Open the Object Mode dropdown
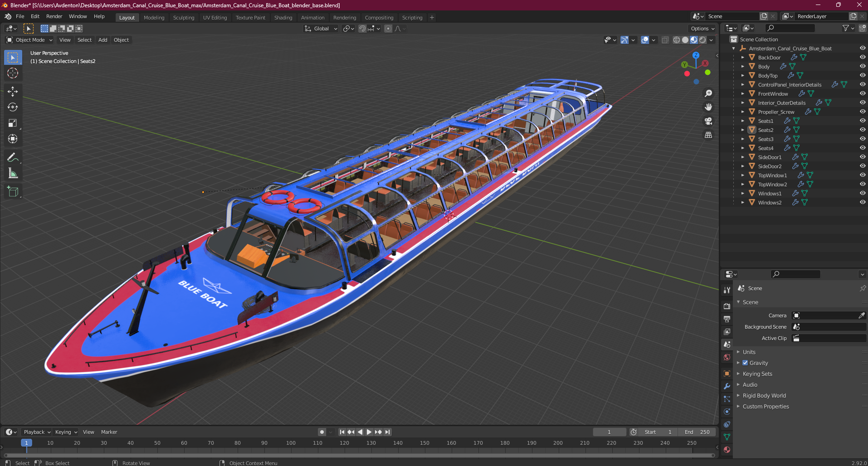Screen dimensions: 868x466 click(x=29, y=40)
